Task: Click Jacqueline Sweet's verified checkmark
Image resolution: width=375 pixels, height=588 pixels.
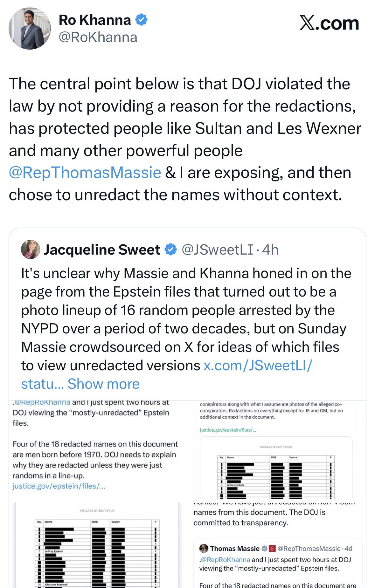Action: pos(171,250)
